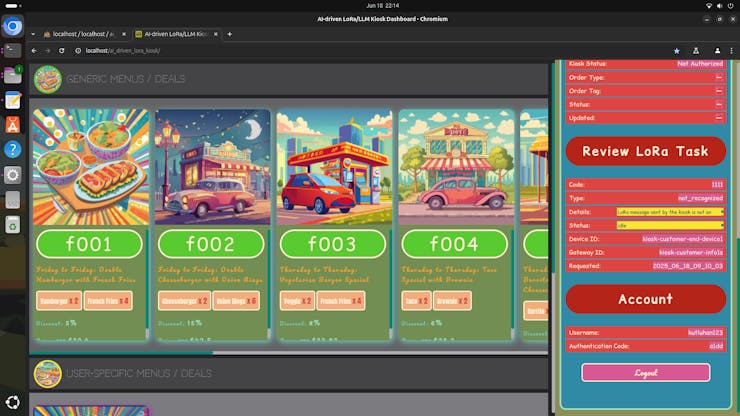The height and width of the screenshot is (416, 740).
Task: Open the Terminal from the dock
Action: (x=13, y=50)
